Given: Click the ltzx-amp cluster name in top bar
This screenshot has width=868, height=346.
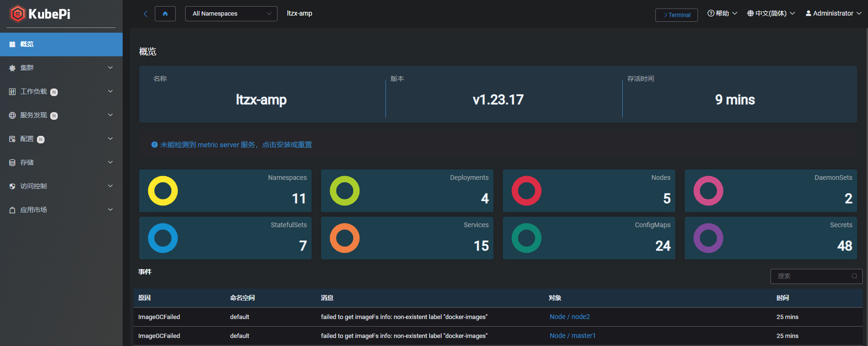Looking at the screenshot, I should coord(300,14).
